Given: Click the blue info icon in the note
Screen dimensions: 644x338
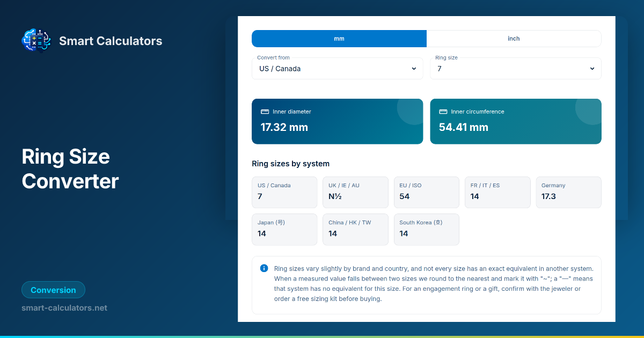Looking at the screenshot, I should (x=264, y=268).
